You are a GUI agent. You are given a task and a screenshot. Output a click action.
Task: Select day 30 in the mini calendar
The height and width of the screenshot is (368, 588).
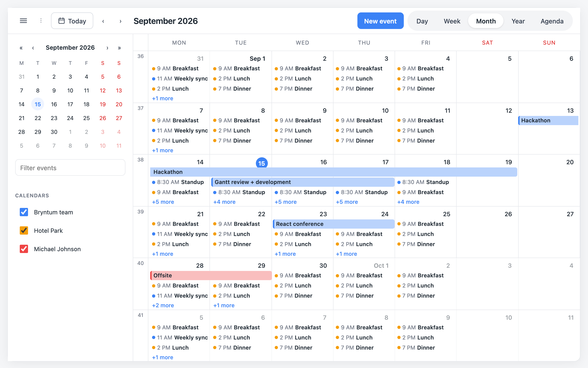coord(54,132)
